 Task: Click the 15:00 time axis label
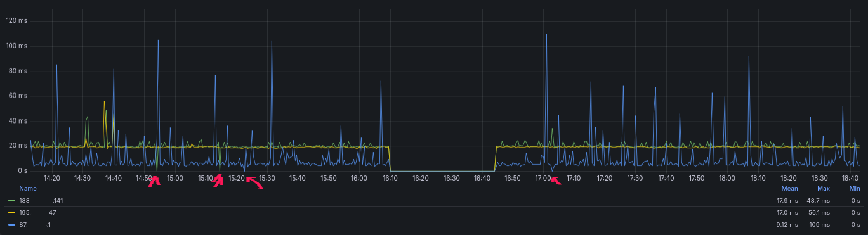pos(174,179)
